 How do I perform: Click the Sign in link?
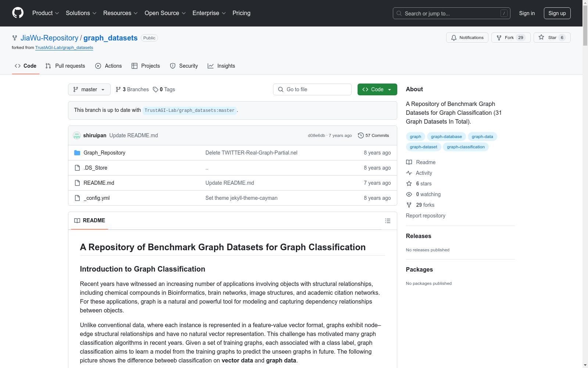pos(527,13)
